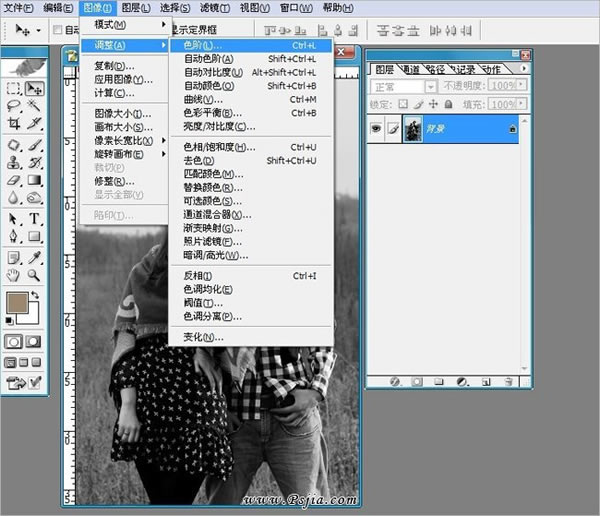600x516 pixels.
Task: Select the Shape tool
Action: point(34,236)
